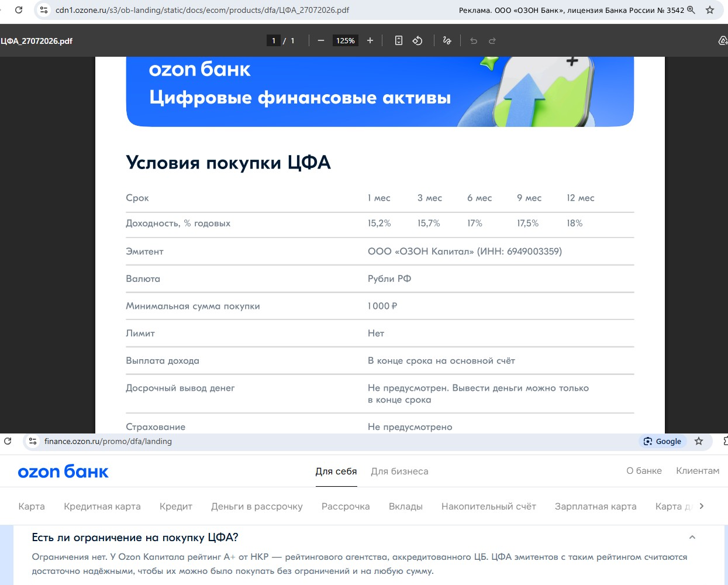Screen dimensions: 728x585
Task: Select the Для себя tab
Action: click(336, 471)
